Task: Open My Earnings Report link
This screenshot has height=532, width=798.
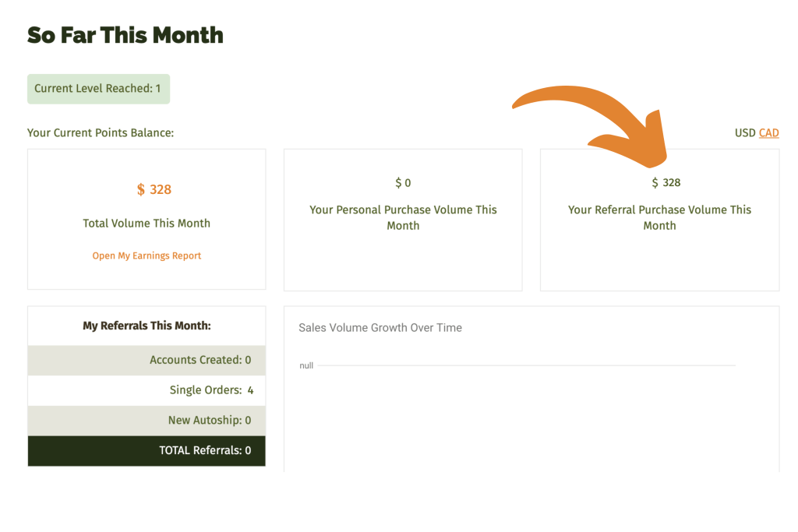Action: pyautogui.click(x=147, y=255)
